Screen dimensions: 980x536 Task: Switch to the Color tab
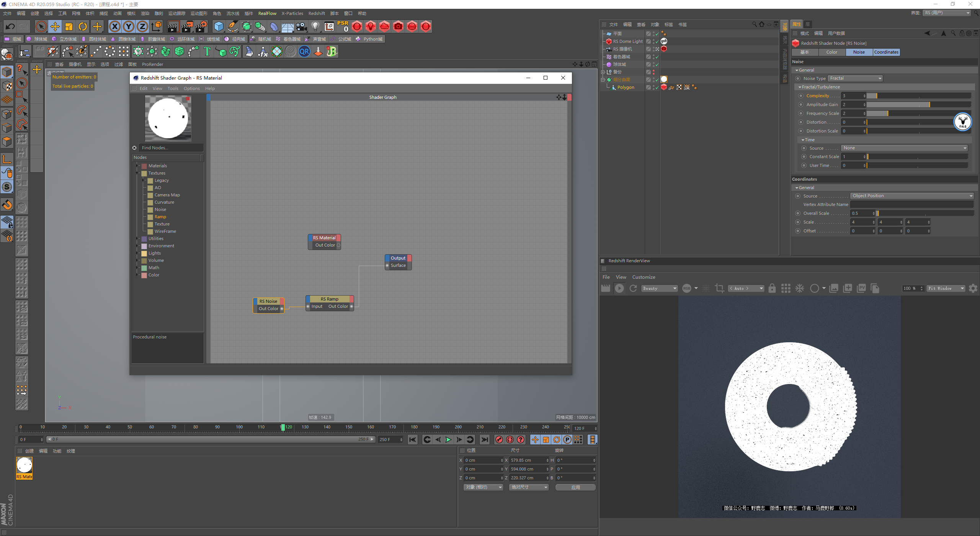point(831,52)
